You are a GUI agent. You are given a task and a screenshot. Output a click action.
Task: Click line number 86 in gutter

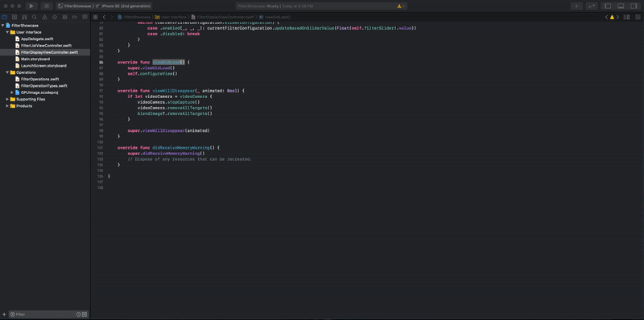101,63
